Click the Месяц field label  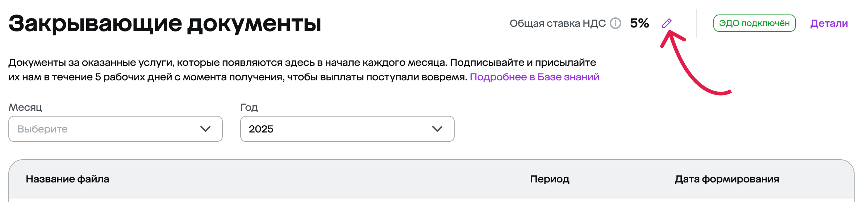(25, 107)
